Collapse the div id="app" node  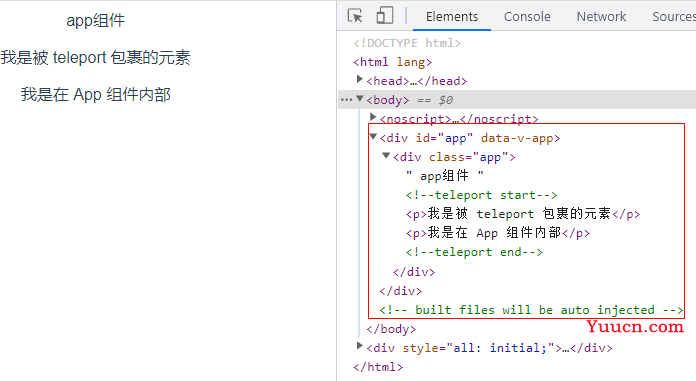[x=373, y=137]
